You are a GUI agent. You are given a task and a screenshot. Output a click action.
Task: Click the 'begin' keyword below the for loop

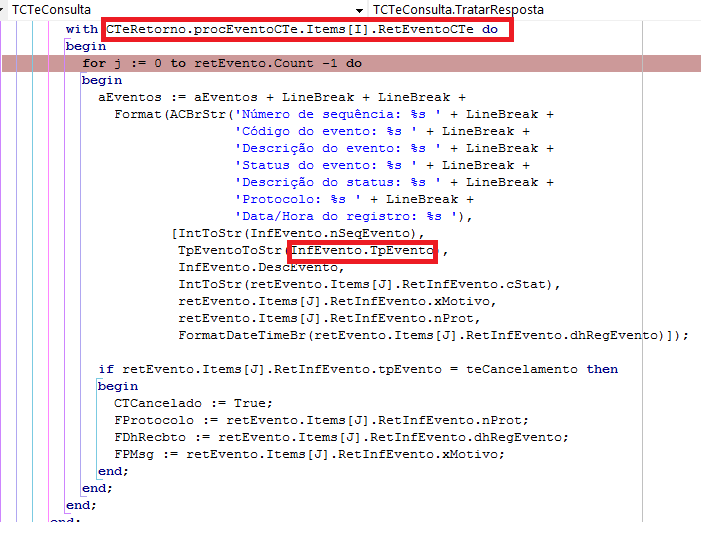102,80
